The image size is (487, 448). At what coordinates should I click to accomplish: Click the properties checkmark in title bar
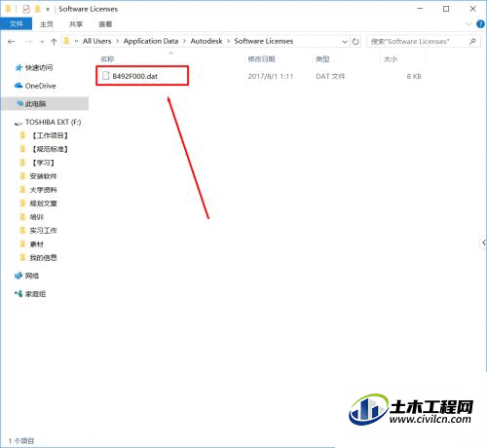pyautogui.click(x=26, y=9)
